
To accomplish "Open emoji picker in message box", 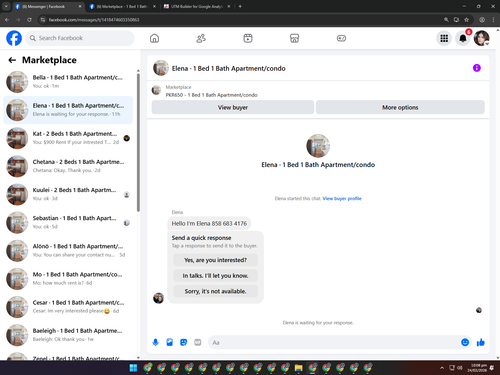I will 465,342.
